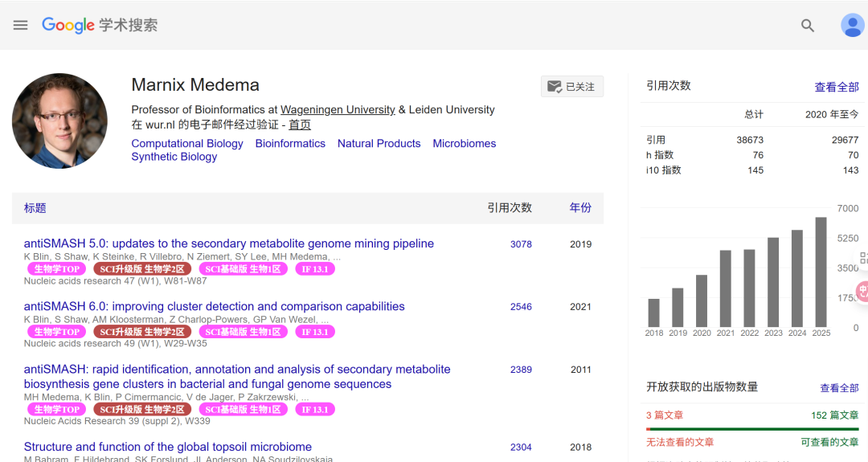Click the 2546 citations count

pyautogui.click(x=521, y=306)
